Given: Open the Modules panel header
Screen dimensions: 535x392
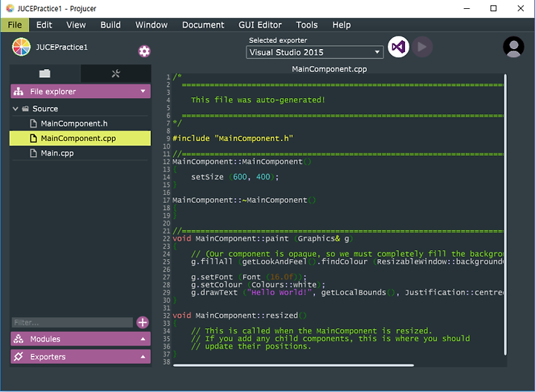Looking at the screenshot, I should (80, 339).
